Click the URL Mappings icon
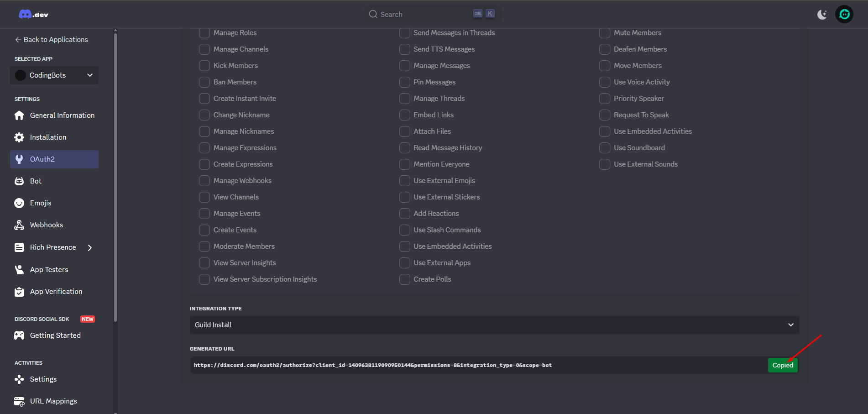 pos(19,401)
